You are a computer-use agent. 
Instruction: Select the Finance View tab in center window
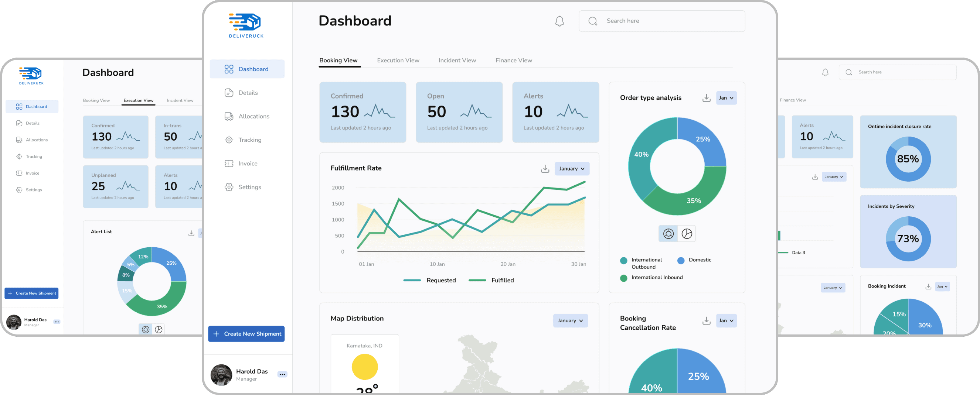514,61
